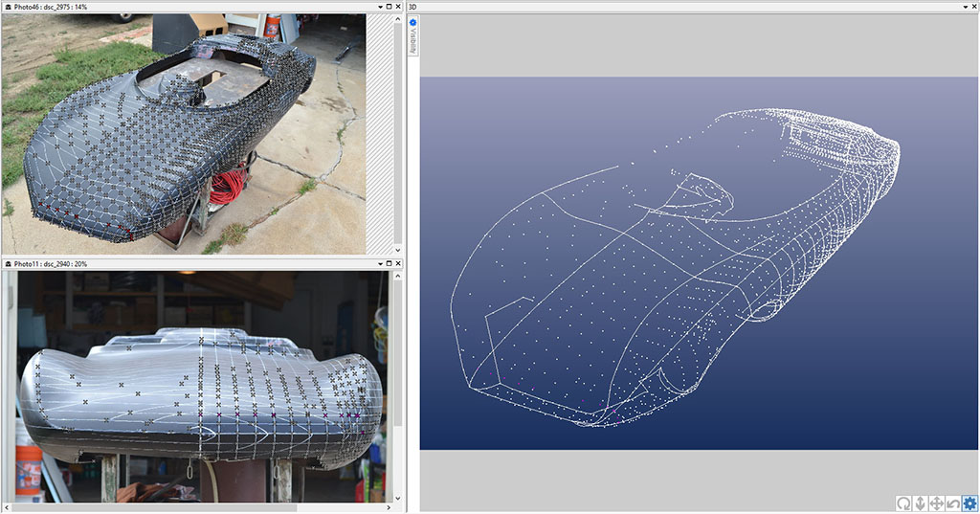Click Photo11 vertical scrollbar up arrow
The image size is (980, 514).
[397, 276]
